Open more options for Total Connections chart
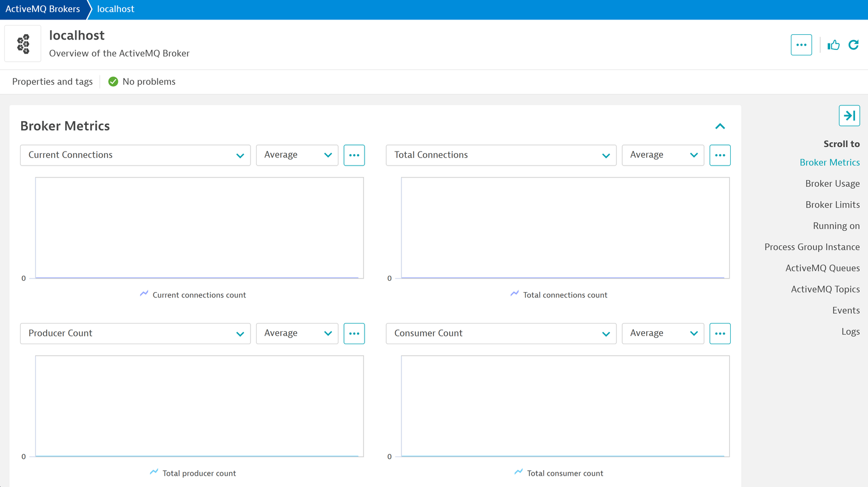 tap(720, 155)
